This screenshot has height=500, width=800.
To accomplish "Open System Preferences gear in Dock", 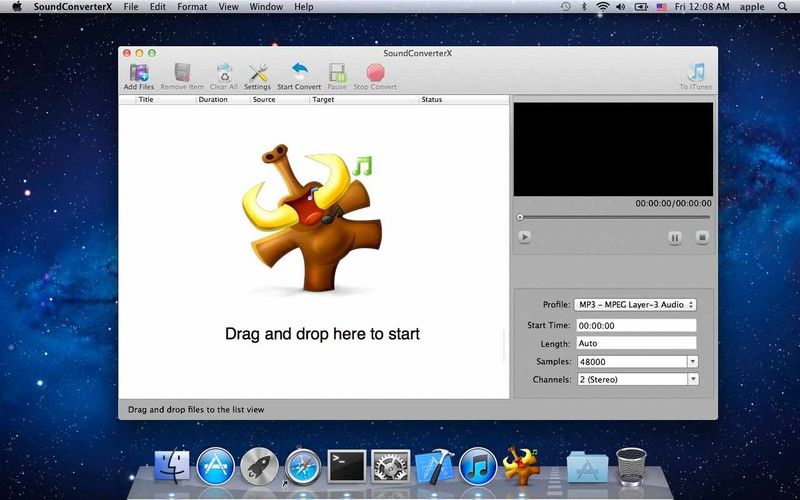I will [x=391, y=466].
